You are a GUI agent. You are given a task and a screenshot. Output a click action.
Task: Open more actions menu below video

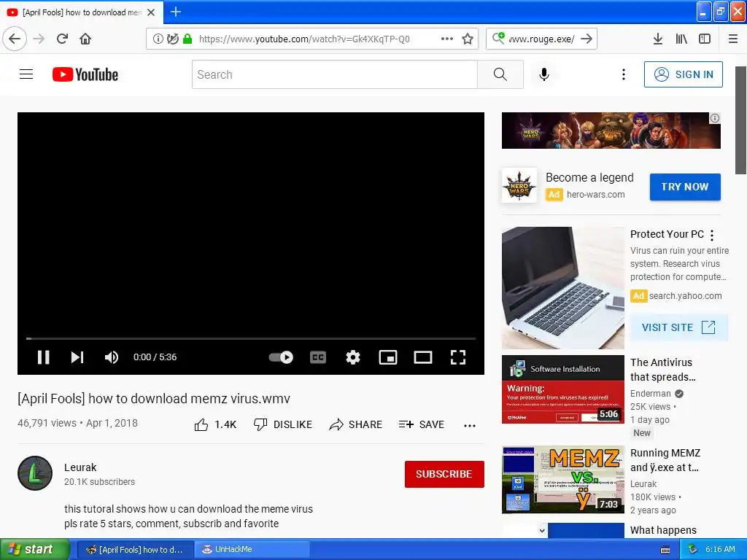(470, 425)
